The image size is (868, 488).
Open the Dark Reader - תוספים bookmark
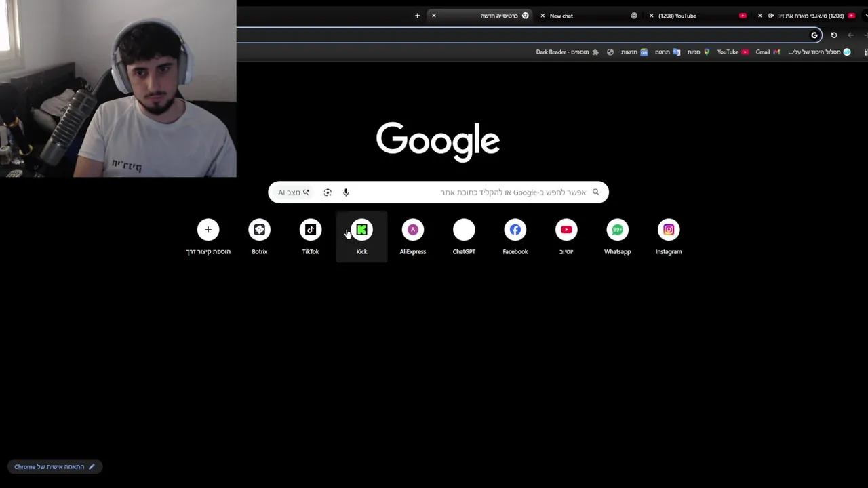[x=567, y=52]
